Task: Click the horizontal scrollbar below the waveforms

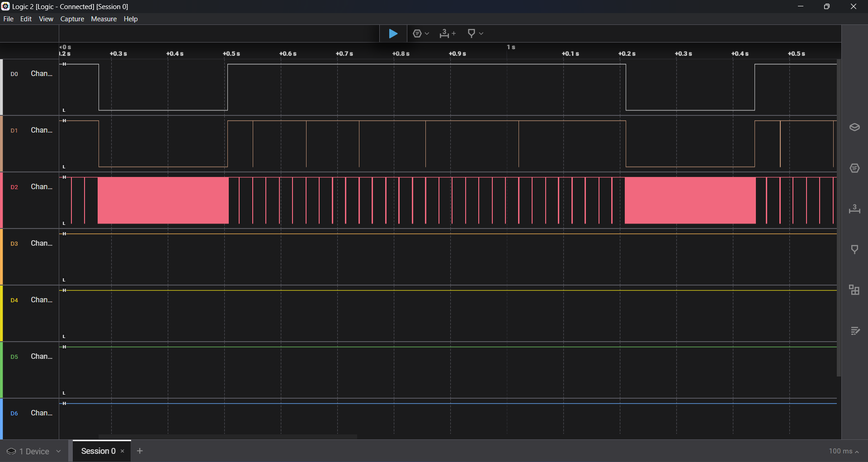Action: (228, 437)
